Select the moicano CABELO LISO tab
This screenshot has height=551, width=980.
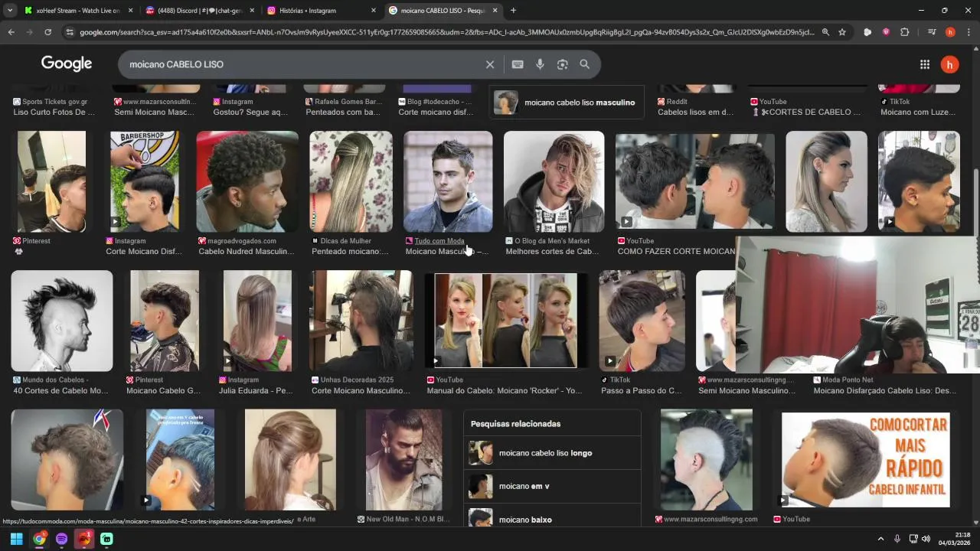tap(443, 11)
